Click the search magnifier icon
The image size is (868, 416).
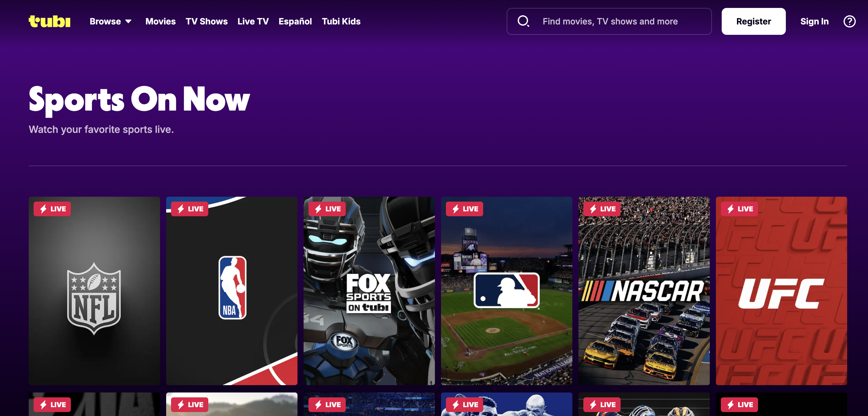[523, 21]
